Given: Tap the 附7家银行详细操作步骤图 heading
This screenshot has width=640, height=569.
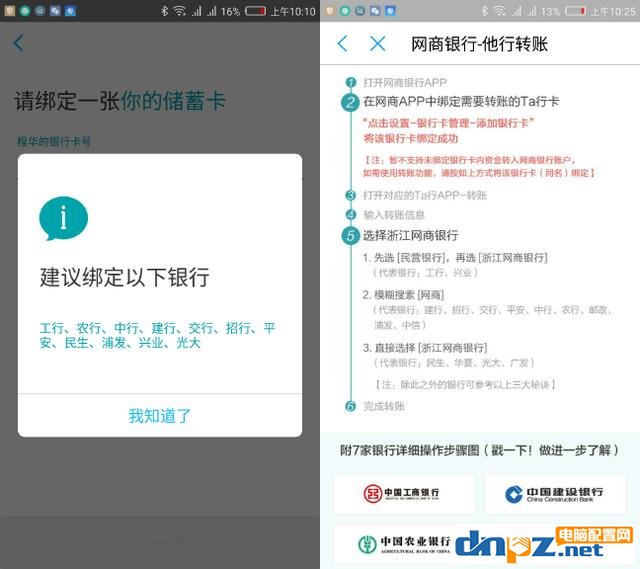Looking at the screenshot, I should click(479, 450).
